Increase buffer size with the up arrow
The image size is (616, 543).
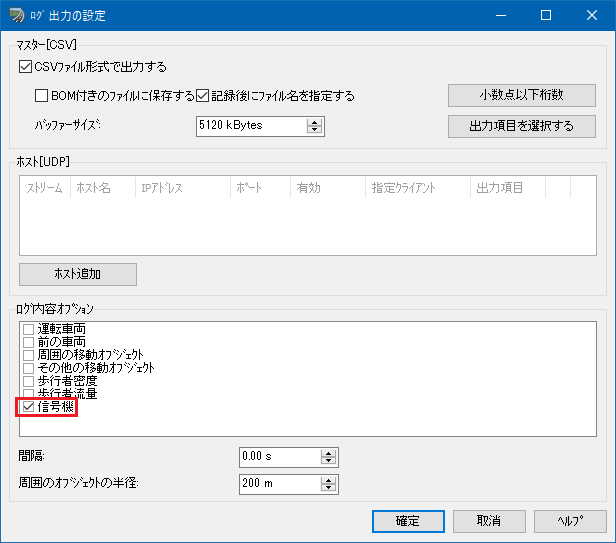(x=314, y=122)
